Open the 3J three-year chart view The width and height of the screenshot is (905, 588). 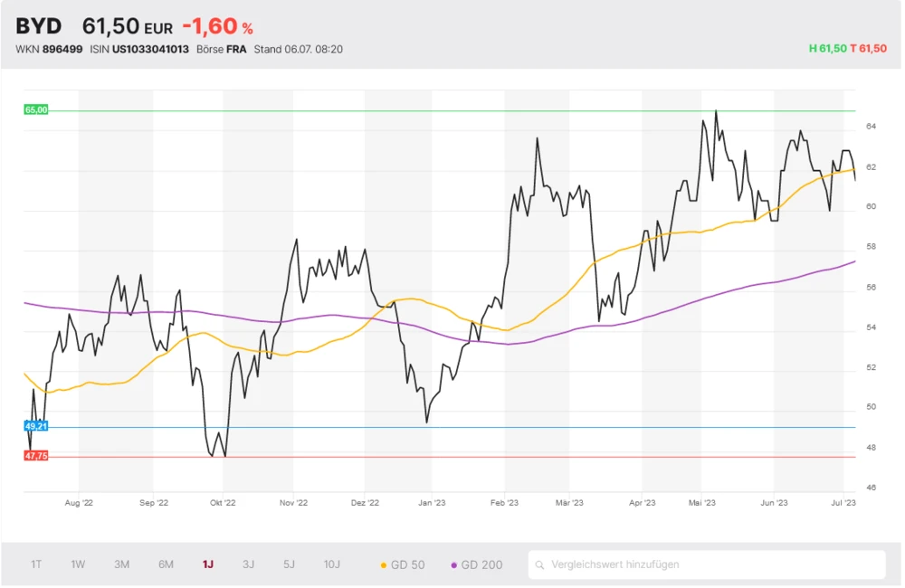[248, 564]
